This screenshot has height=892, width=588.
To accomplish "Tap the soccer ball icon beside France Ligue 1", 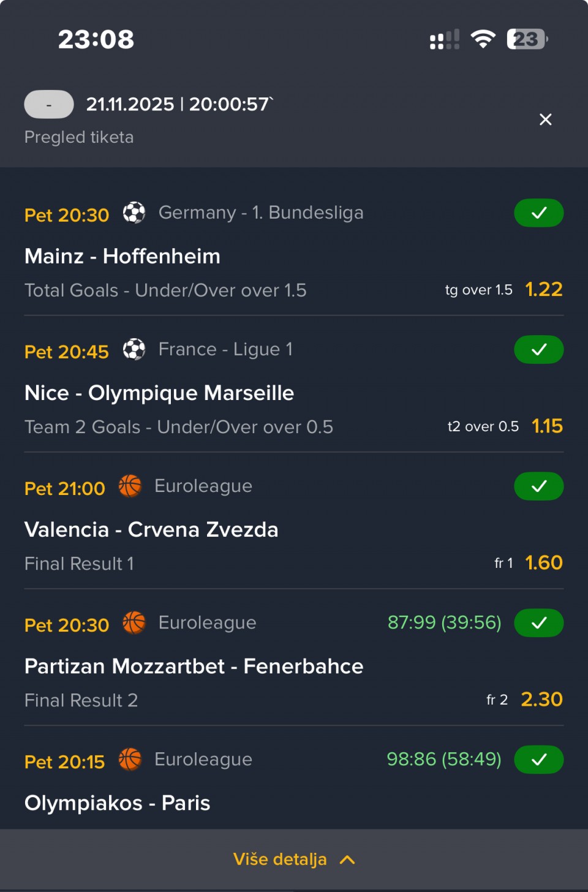I will point(134,350).
